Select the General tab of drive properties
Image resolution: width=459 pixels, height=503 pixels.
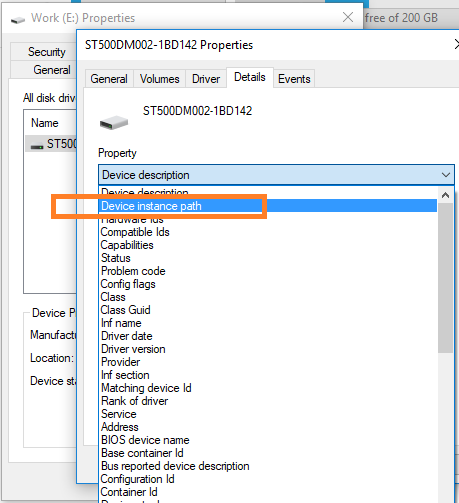tap(109, 79)
